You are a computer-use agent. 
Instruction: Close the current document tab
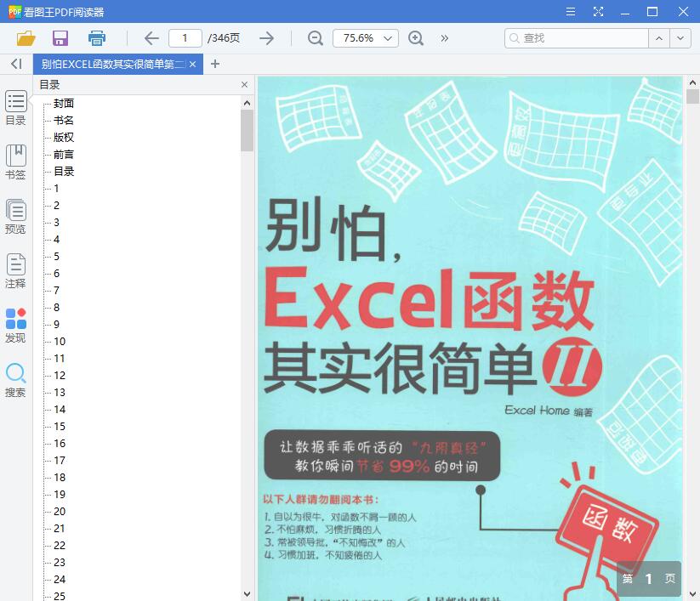click(x=193, y=65)
